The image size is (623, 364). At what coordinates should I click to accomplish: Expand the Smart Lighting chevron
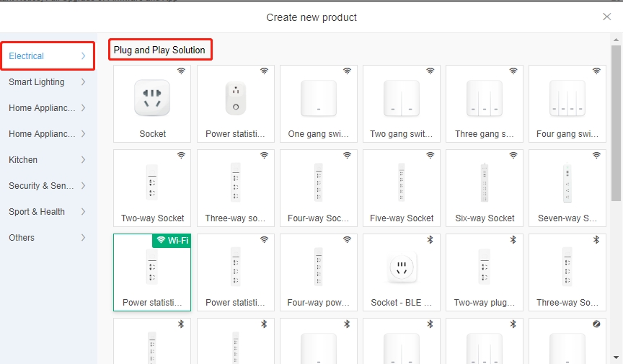tap(84, 82)
